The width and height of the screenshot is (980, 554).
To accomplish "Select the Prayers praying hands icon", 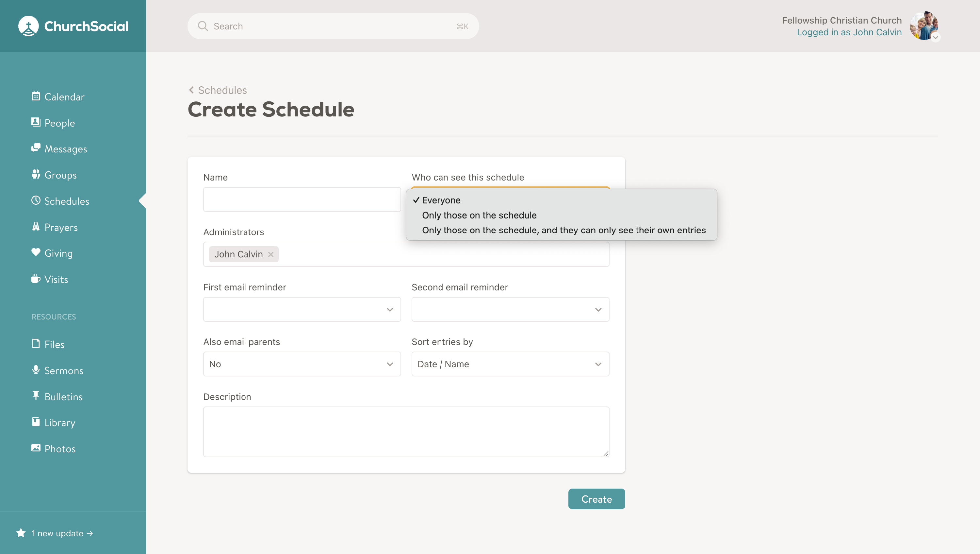I will (x=36, y=227).
